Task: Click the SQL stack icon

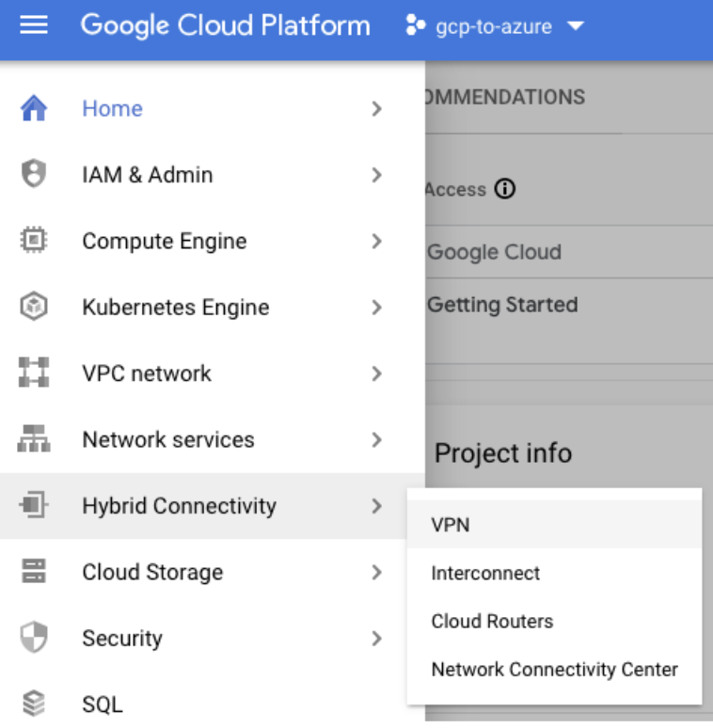Action: point(34,704)
